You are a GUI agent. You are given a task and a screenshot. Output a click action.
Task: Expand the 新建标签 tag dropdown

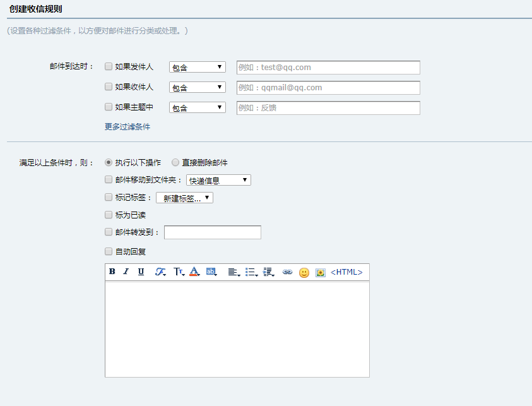[x=184, y=198]
